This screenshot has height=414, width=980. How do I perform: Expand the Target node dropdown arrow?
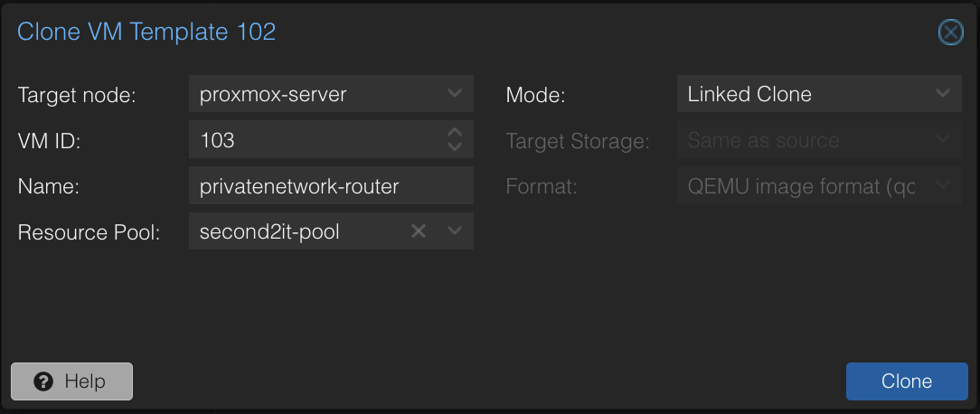[x=454, y=94]
